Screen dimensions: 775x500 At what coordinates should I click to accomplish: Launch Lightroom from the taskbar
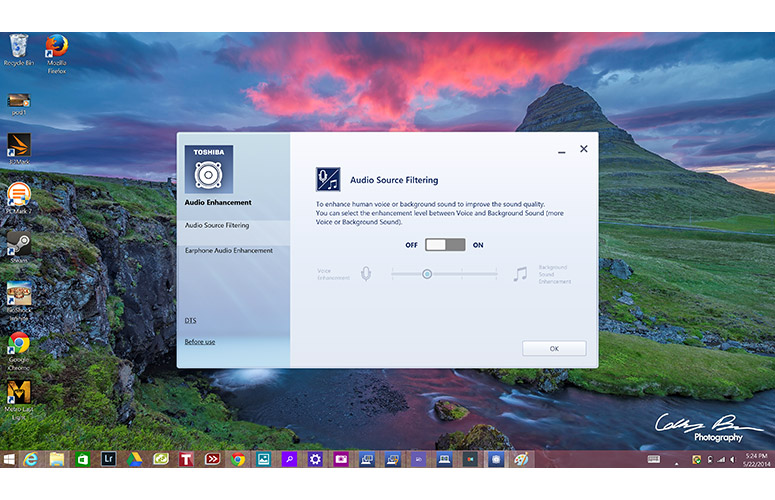[x=108, y=459]
